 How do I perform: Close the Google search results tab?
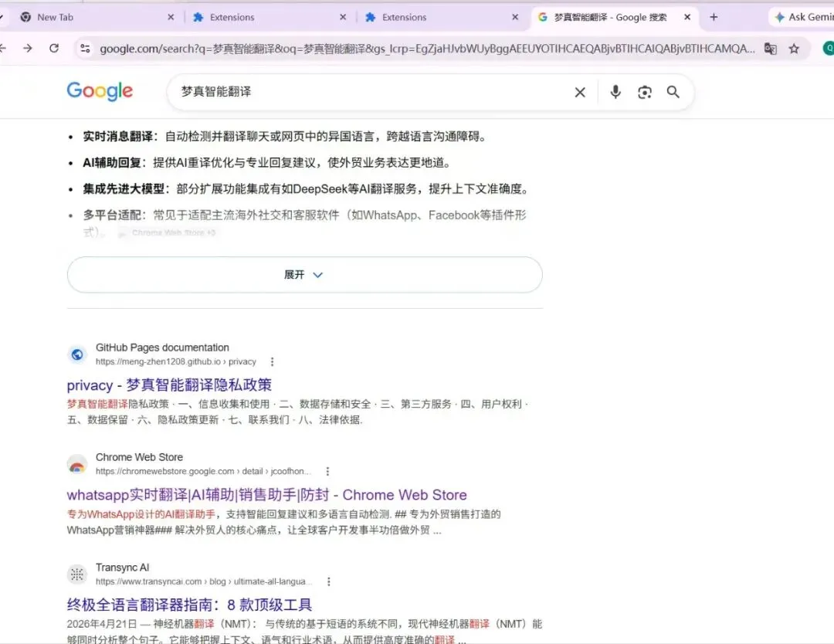[x=687, y=17]
